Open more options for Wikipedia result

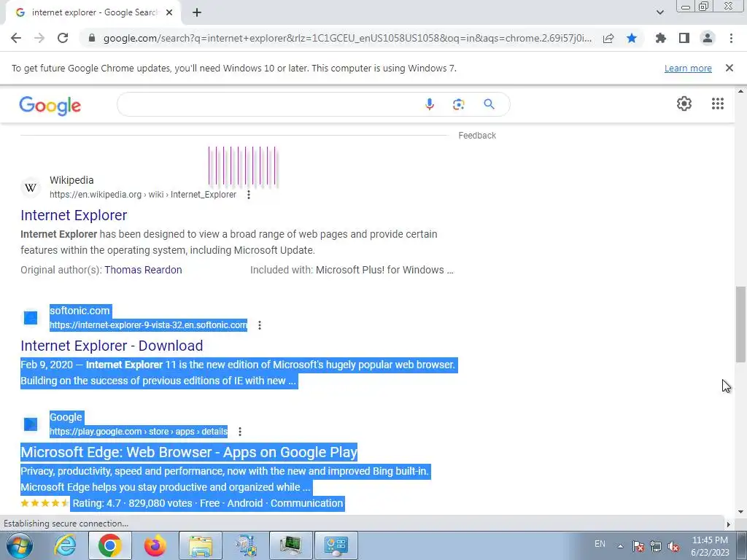249,194
